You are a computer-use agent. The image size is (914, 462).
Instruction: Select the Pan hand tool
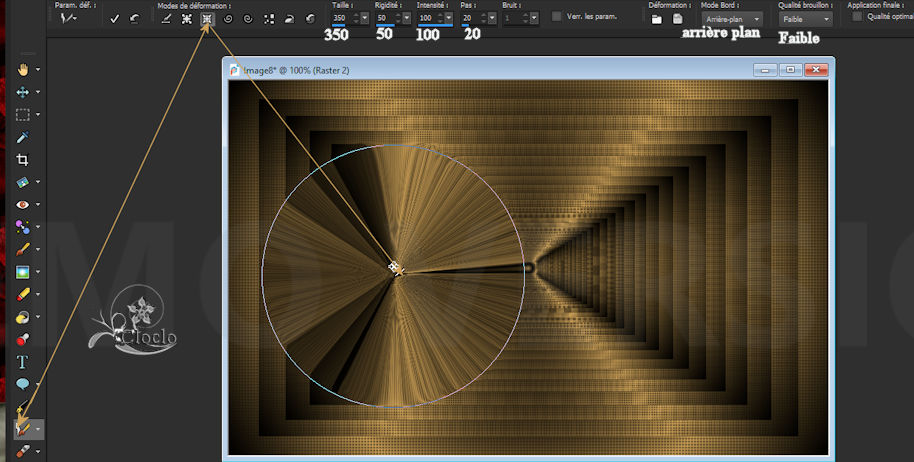[x=22, y=70]
